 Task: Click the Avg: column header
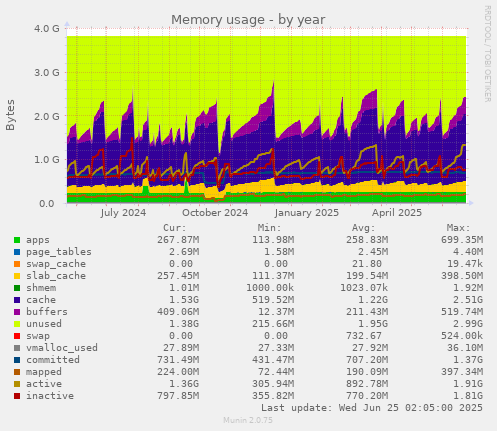tap(364, 228)
